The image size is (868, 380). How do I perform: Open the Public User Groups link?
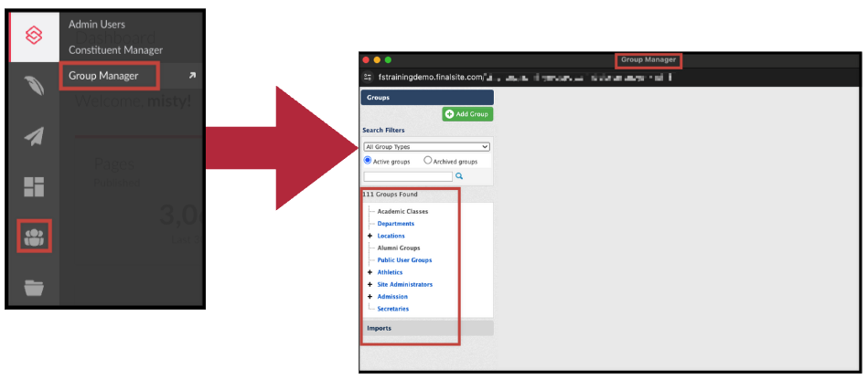404,260
